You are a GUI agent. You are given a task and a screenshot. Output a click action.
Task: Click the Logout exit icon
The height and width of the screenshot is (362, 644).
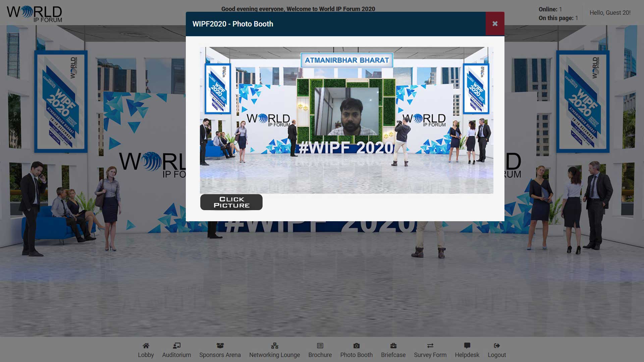497,346
